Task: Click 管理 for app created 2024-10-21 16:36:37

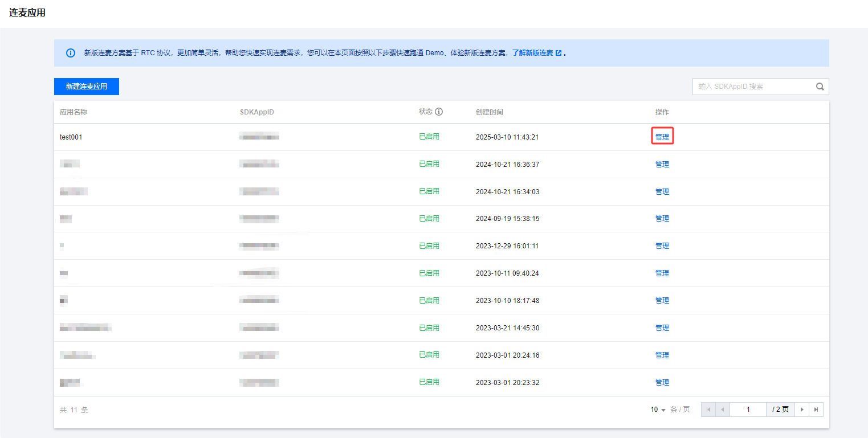Action: (x=662, y=165)
